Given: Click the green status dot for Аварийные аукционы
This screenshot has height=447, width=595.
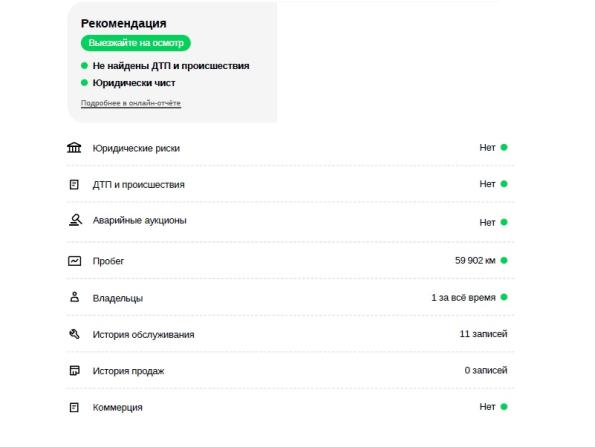Looking at the screenshot, I should click(x=504, y=222).
